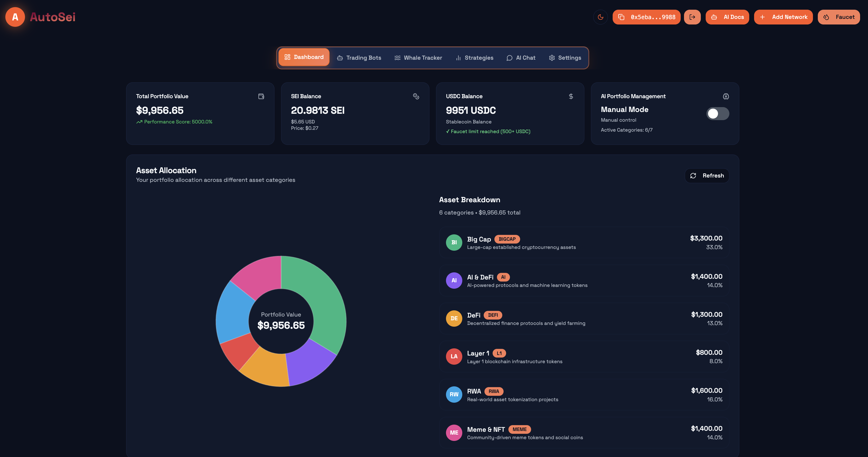Open the Faucet
This screenshot has height=457, width=868.
click(838, 17)
